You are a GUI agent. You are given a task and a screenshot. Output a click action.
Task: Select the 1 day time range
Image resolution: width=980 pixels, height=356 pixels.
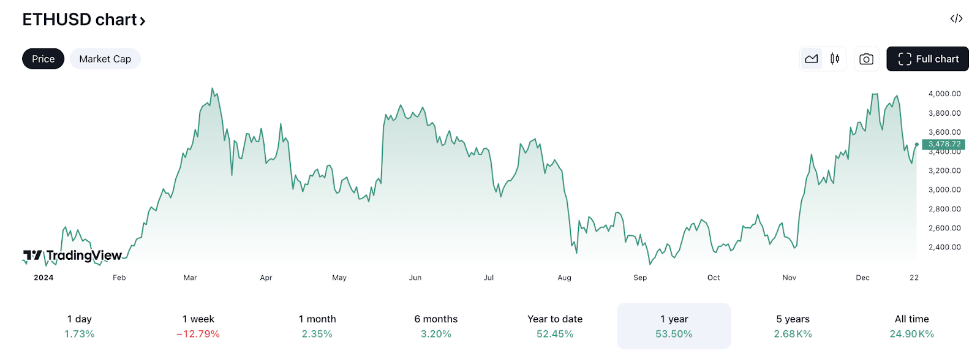(x=80, y=326)
